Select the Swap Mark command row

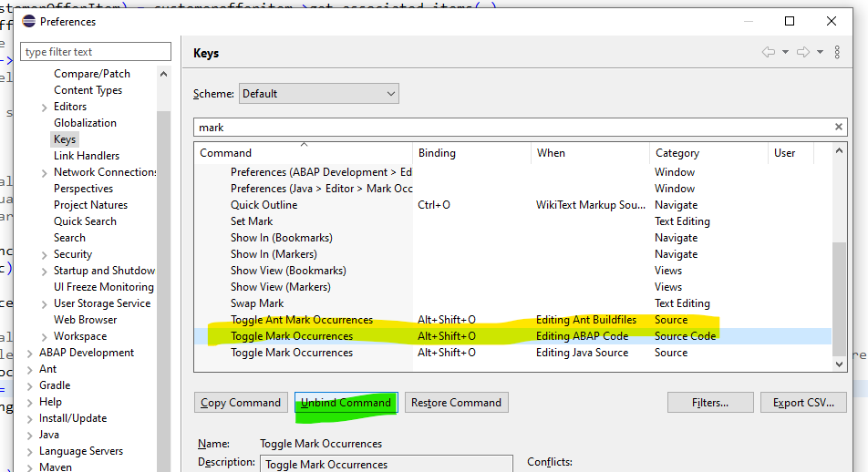click(x=512, y=303)
